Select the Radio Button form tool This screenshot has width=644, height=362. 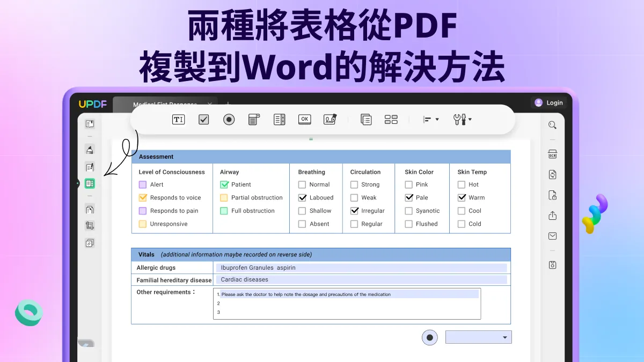(229, 120)
